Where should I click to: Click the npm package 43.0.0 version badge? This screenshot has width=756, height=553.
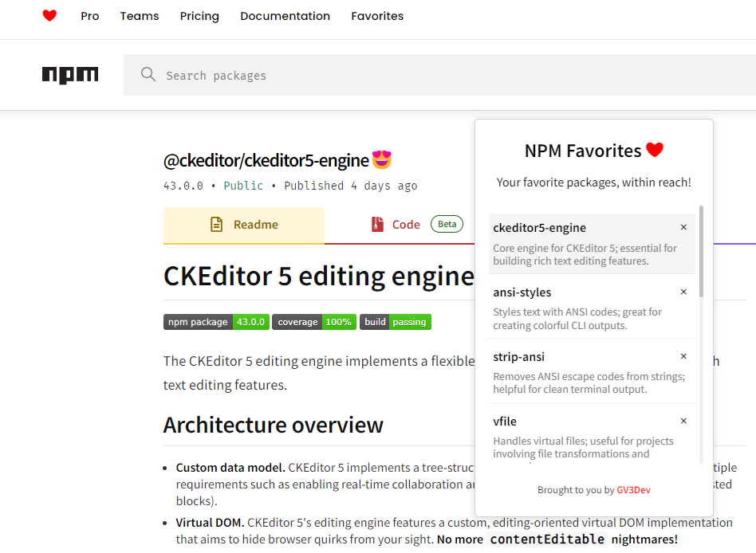tap(216, 322)
